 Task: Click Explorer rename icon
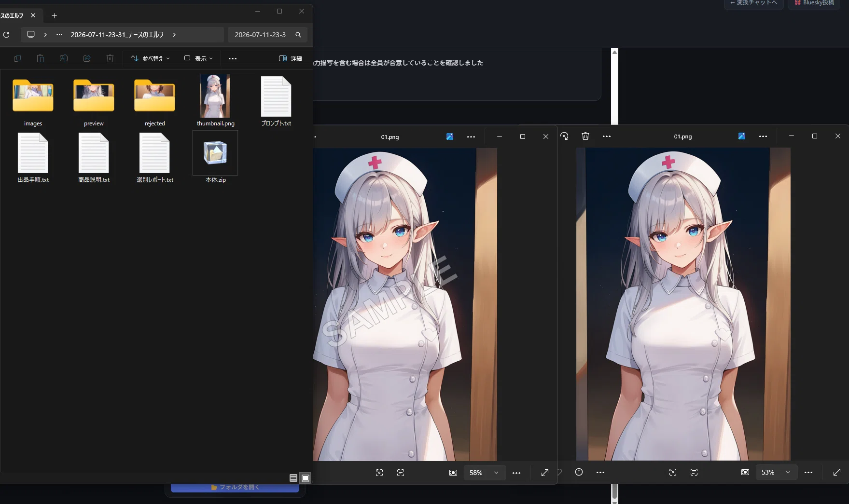(64, 58)
